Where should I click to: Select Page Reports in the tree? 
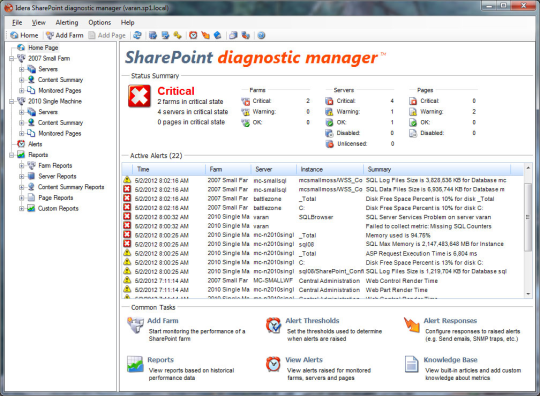point(56,198)
